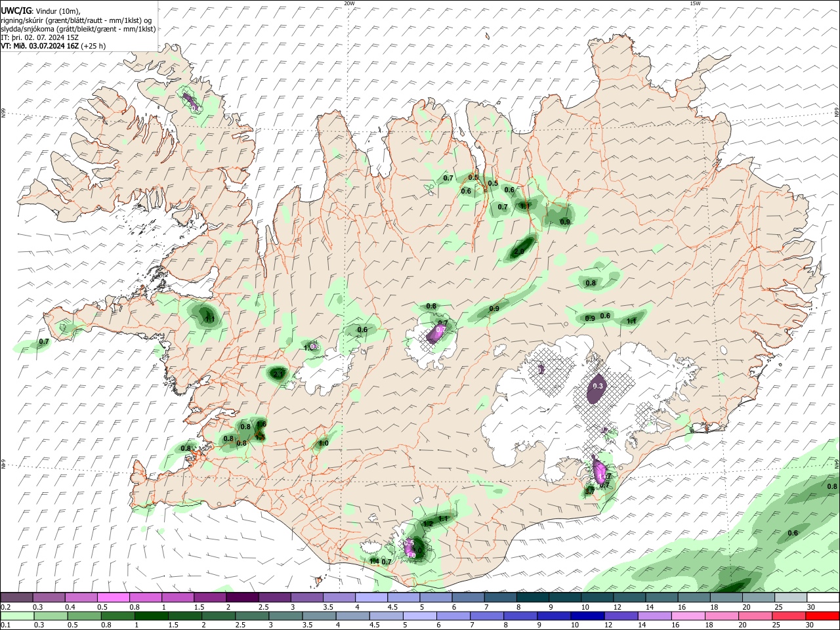
Task: Click the '20W' longitude label
Action: pyautogui.click(x=349, y=3)
